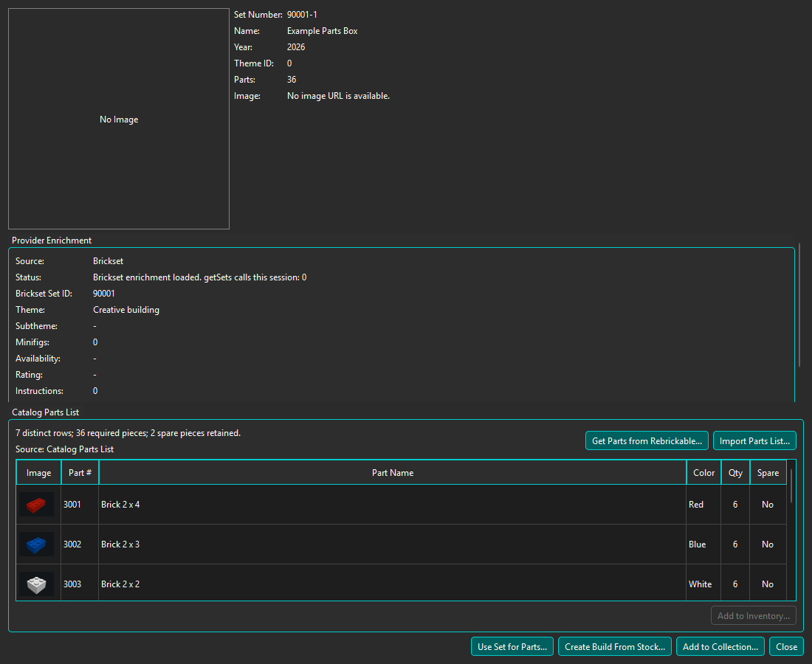812x664 pixels.
Task: Click Create Build From Stock button
Action: coord(615,647)
